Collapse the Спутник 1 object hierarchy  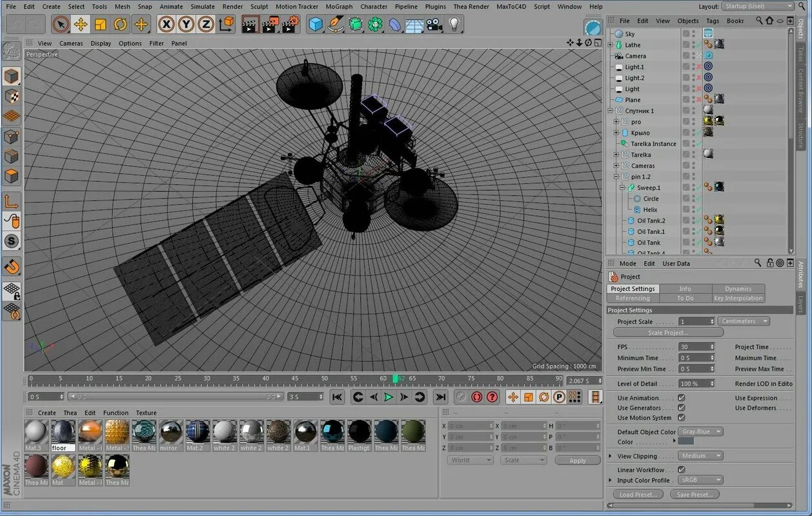(x=610, y=111)
